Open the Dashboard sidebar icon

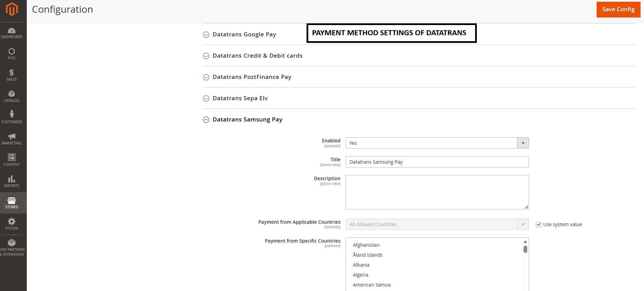[x=12, y=33]
